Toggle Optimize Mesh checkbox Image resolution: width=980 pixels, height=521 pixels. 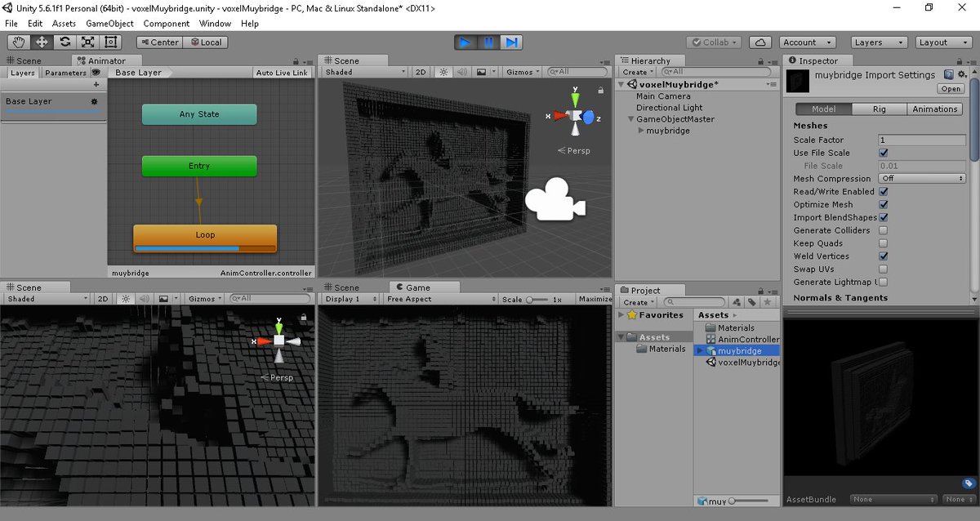883,204
